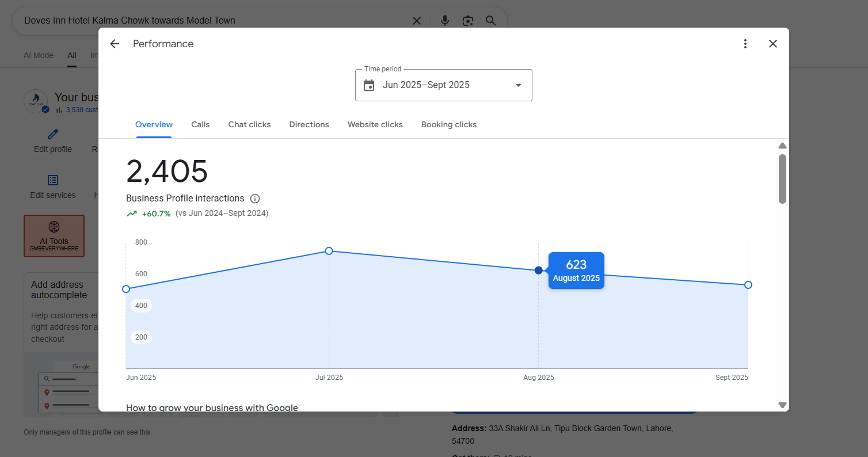Go to the Booking clicks tab
This screenshot has width=868, height=457.
pos(449,124)
